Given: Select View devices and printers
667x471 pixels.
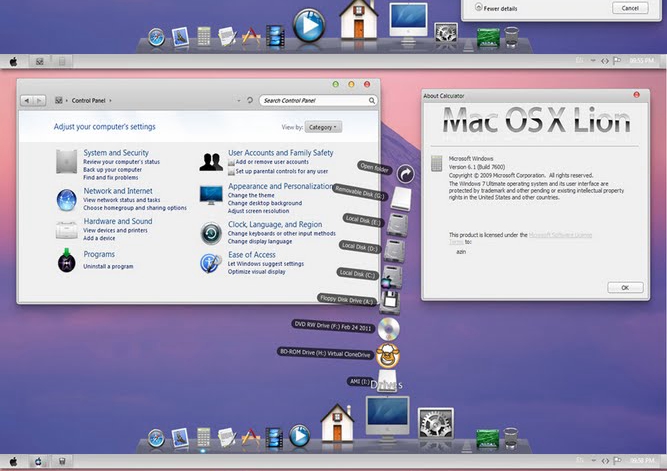Looking at the screenshot, I should pyautogui.click(x=115, y=230).
